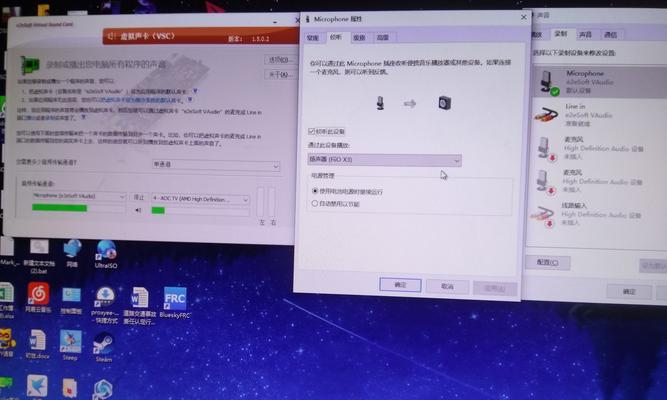Click speaker mute icon in VSC window
667x400 pixels.
138,210
